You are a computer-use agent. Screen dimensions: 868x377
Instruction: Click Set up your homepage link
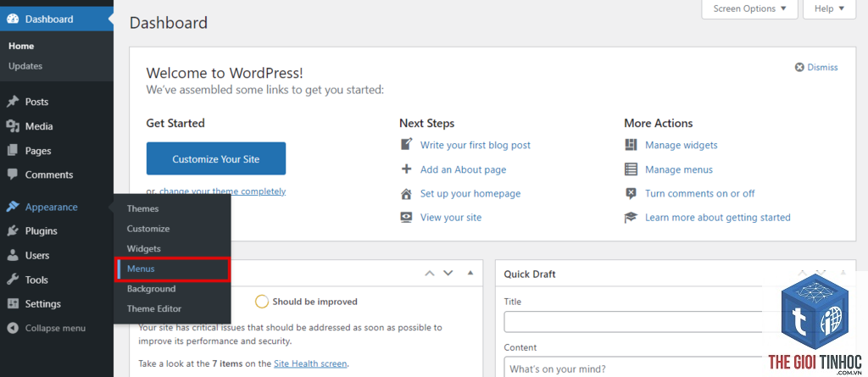pos(470,194)
